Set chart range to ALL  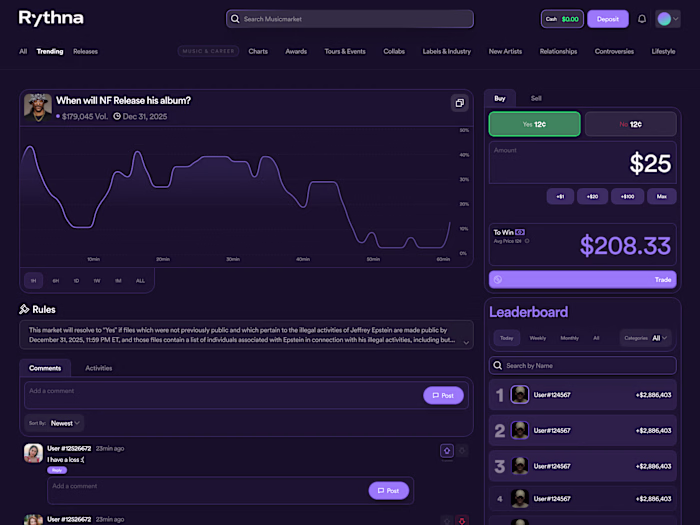pos(140,281)
